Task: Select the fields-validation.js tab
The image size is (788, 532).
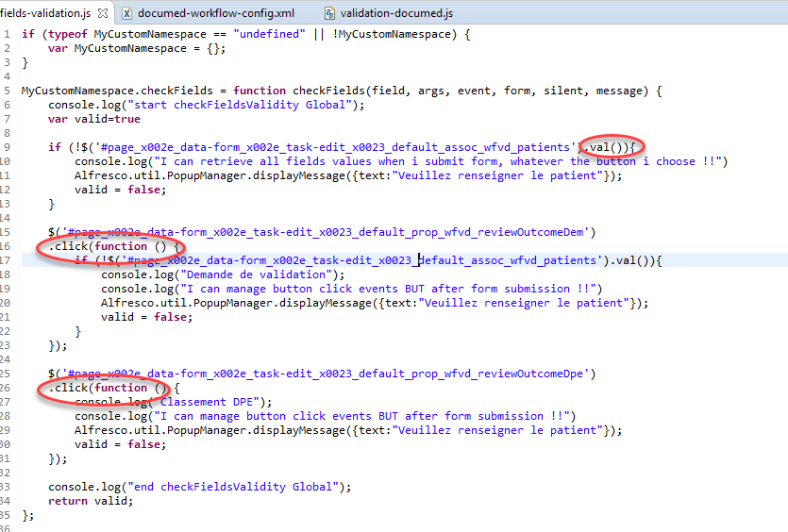Action: [x=45, y=13]
